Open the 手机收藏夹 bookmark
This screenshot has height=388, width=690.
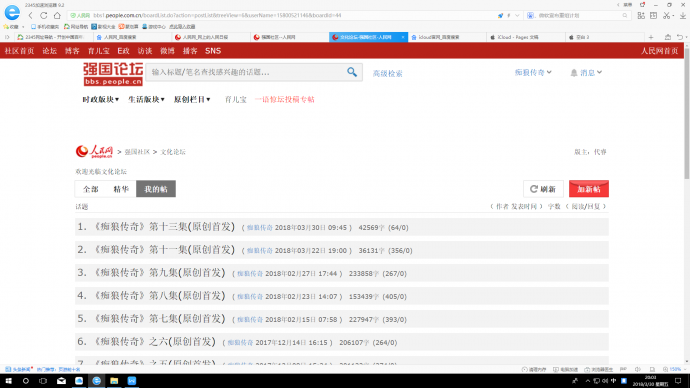click(45, 27)
